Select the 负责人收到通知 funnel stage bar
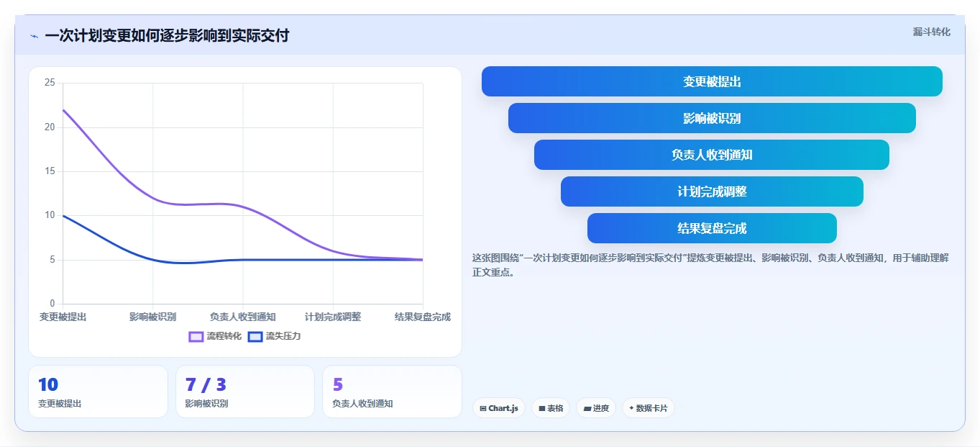980x447 pixels. coord(712,155)
